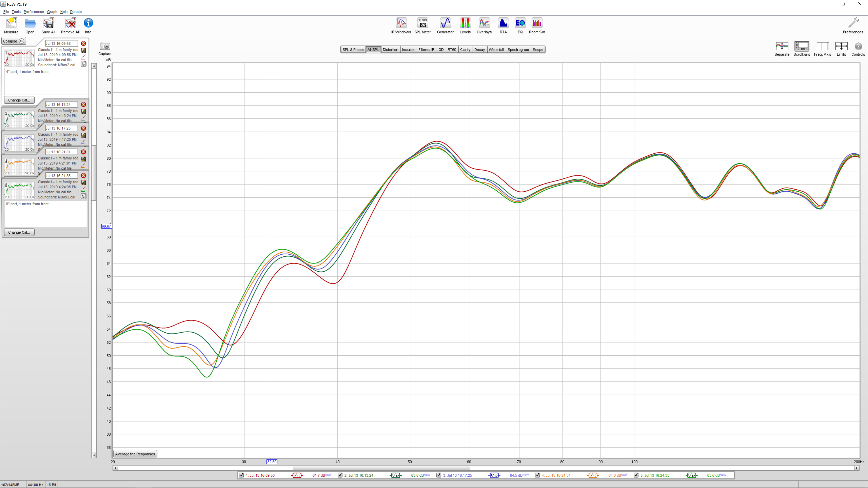Switch to the Distortion tab
868x488 pixels.
390,49
